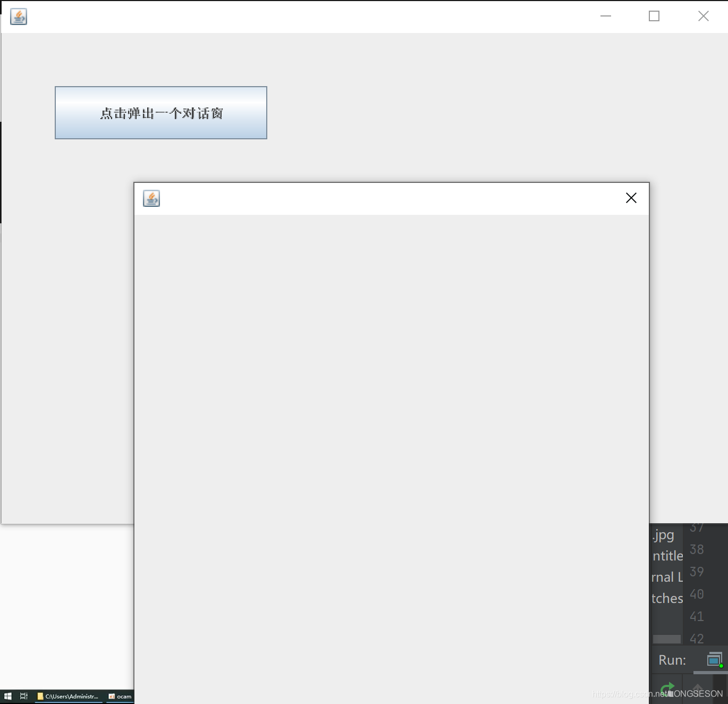The image size is (728, 704).
Task: Click line number 42 in editor gutter
Action: (x=697, y=639)
